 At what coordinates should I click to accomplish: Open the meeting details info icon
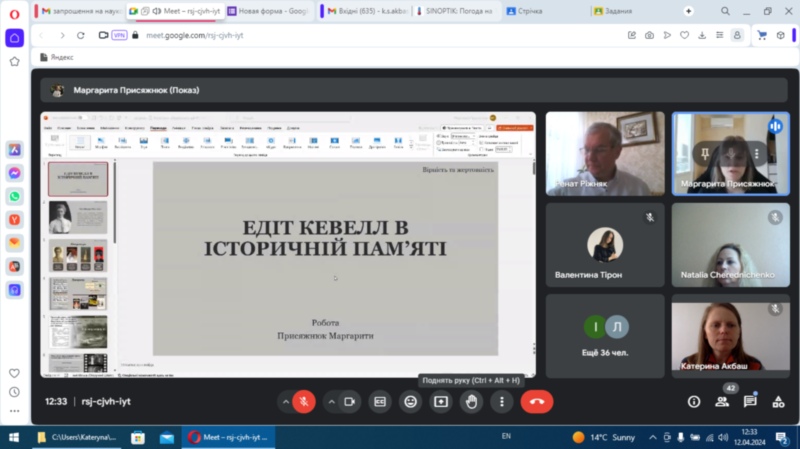point(694,401)
